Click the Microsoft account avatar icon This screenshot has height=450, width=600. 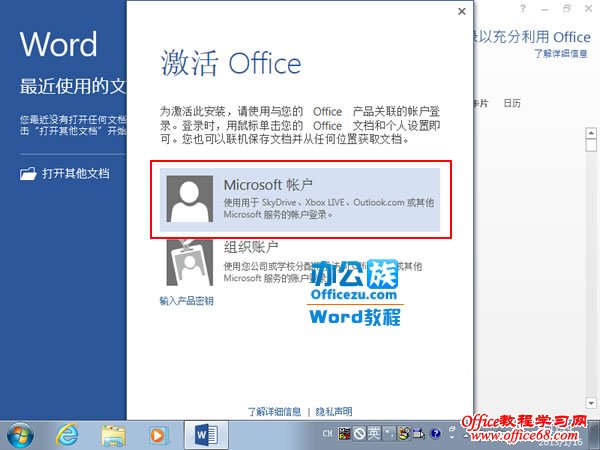point(190,199)
